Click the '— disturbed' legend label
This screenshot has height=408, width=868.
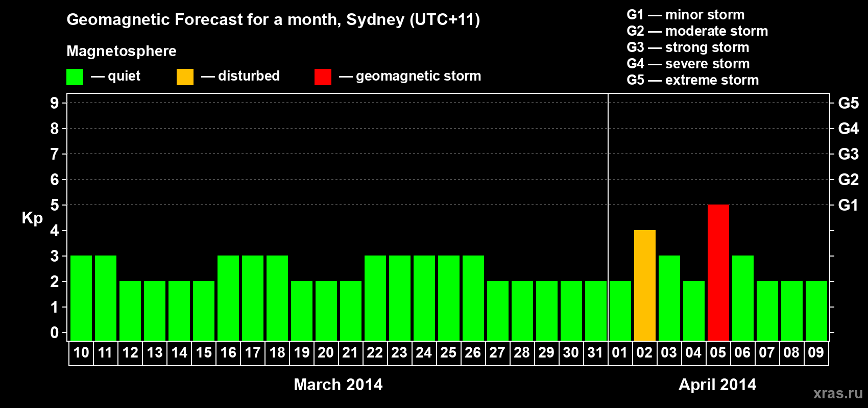pos(240,76)
